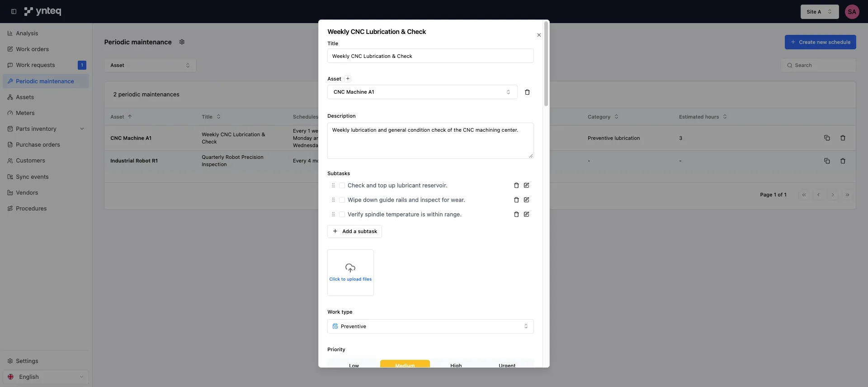Viewport: 868px width, 387px height.
Task: Delete the 'Wipe down guide rails' subtask
Action: click(x=516, y=200)
